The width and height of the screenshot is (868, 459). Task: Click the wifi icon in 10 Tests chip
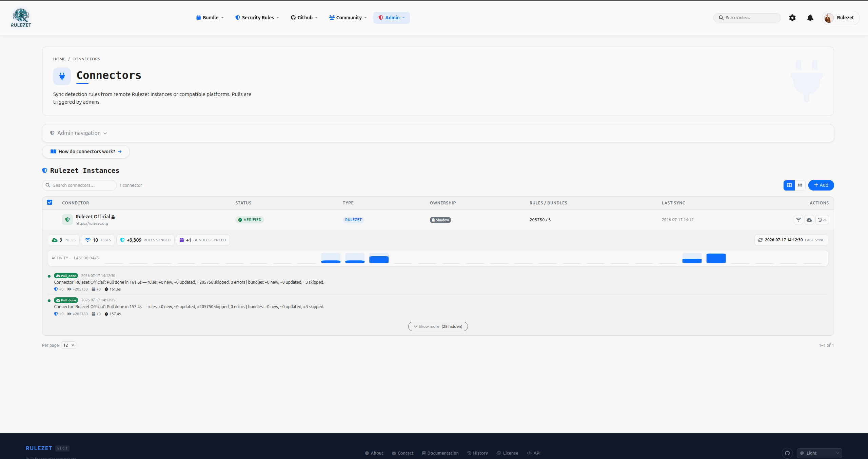[88, 240]
